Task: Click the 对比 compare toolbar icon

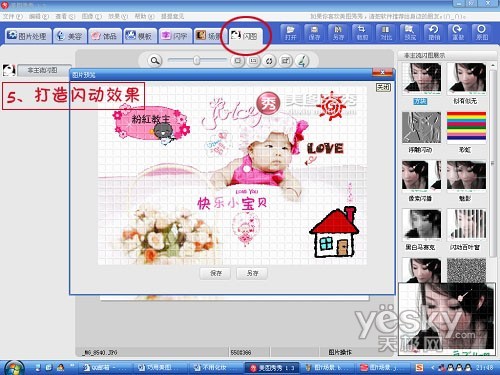Action: click(386, 32)
